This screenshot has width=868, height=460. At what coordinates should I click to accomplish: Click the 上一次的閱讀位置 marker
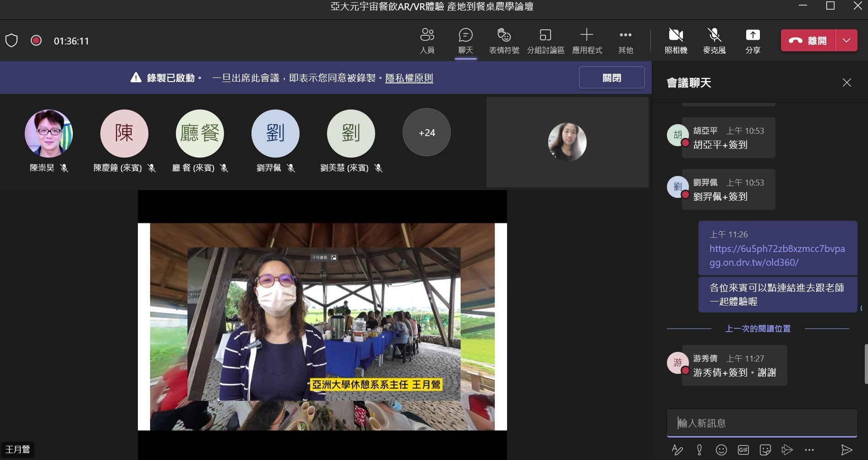758,329
